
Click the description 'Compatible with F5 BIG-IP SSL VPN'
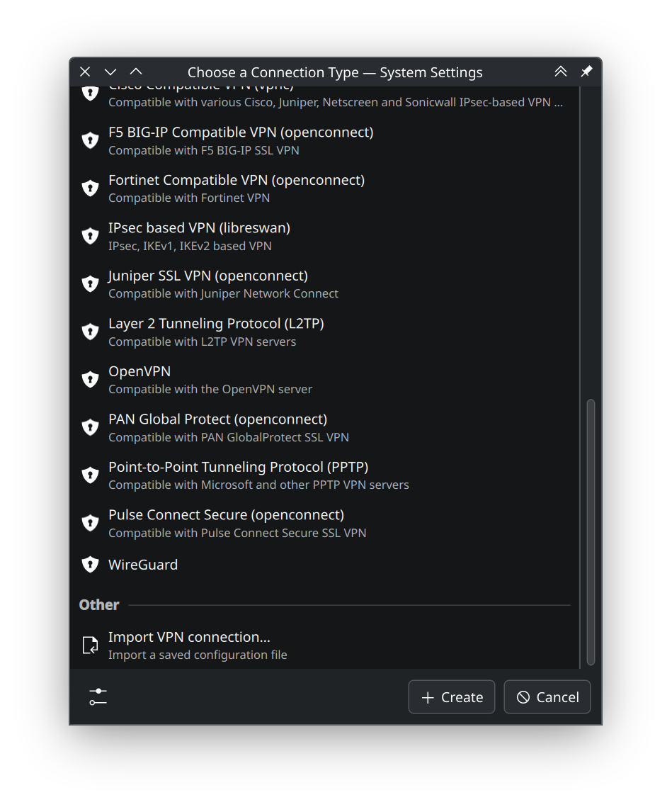[x=204, y=150]
